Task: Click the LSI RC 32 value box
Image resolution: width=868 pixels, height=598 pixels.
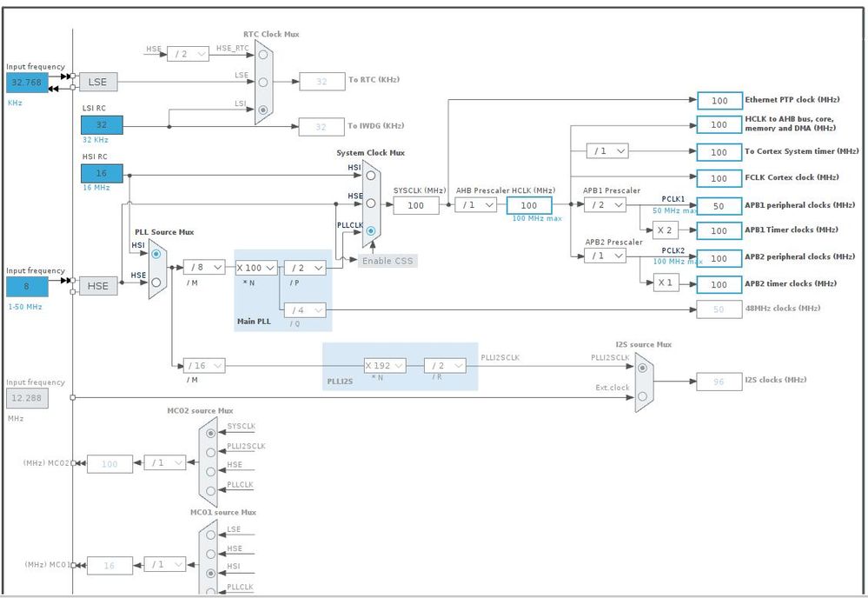Action: (x=102, y=125)
